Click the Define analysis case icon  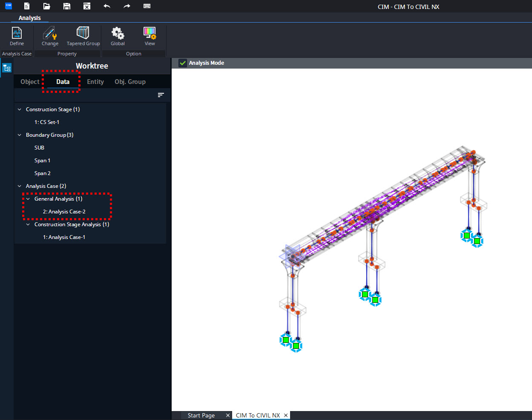click(x=17, y=33)
